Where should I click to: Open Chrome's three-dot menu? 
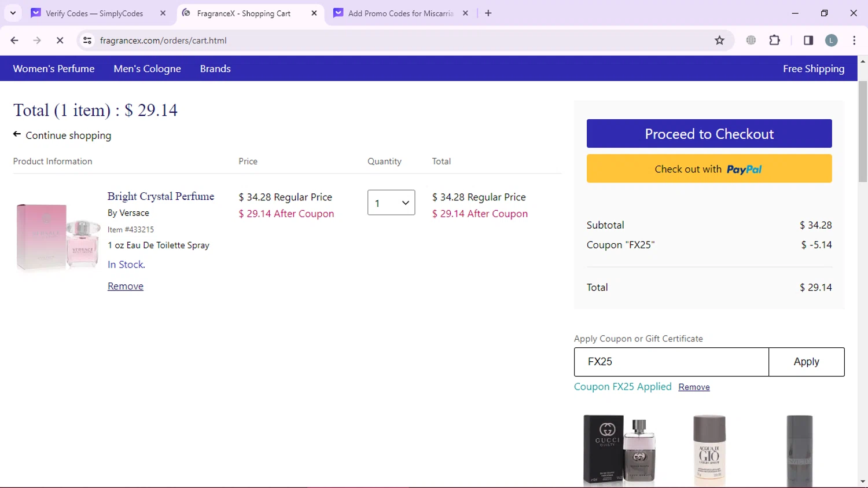pos(854,40)
